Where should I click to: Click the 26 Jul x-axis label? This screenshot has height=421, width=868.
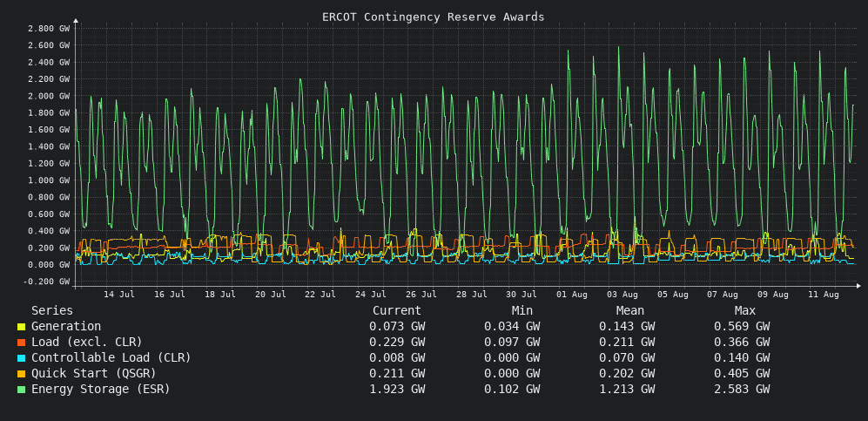click(x=421, y=295)
